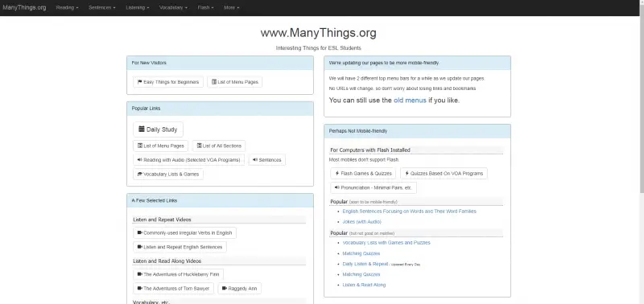Click speaker icon on Reading with Audio button

[x=139, y=160]
